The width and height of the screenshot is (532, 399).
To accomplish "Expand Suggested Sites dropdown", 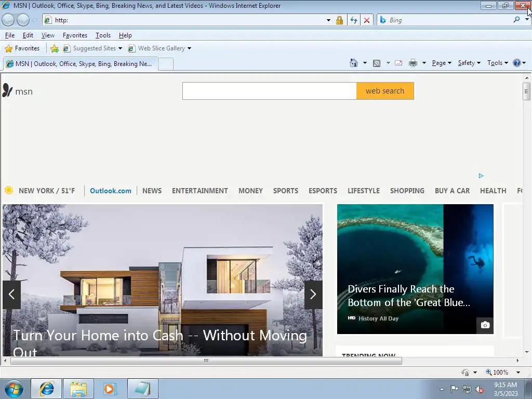I will pyautogui.click(x=120, y=48).
